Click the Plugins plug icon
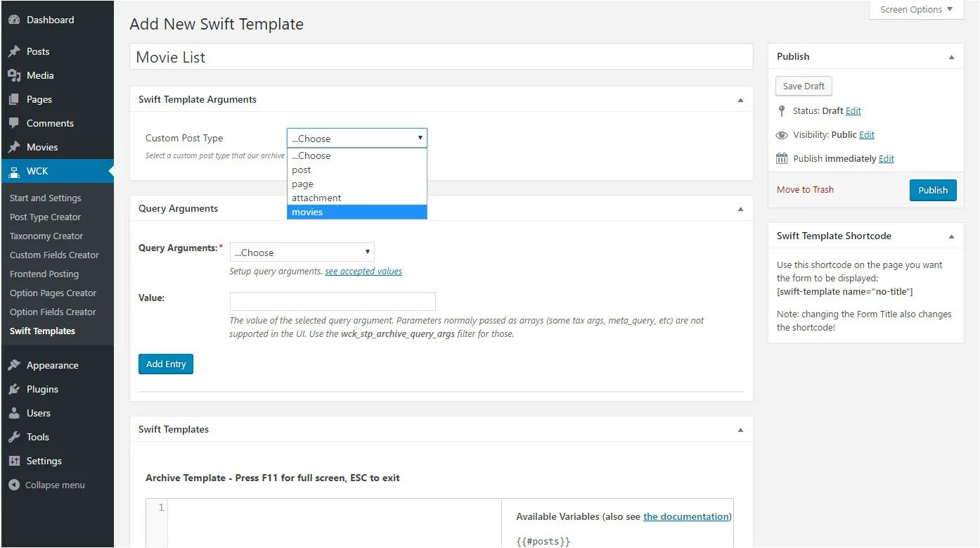This screenshot has width=980, height=548. 14,389
